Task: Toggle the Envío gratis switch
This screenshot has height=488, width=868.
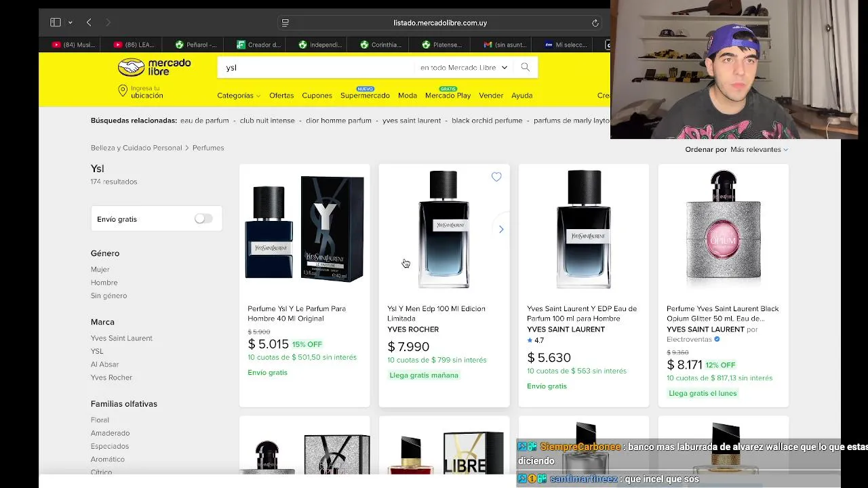Action: click(x=203, y=218)
